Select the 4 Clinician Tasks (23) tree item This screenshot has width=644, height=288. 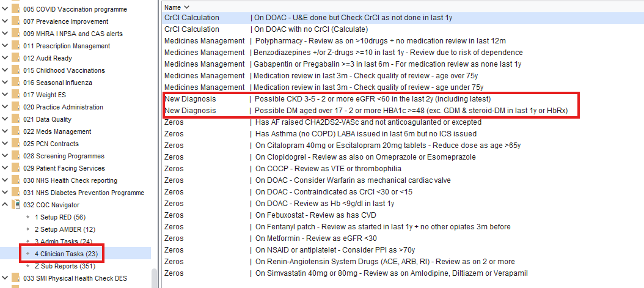(66, 253)
